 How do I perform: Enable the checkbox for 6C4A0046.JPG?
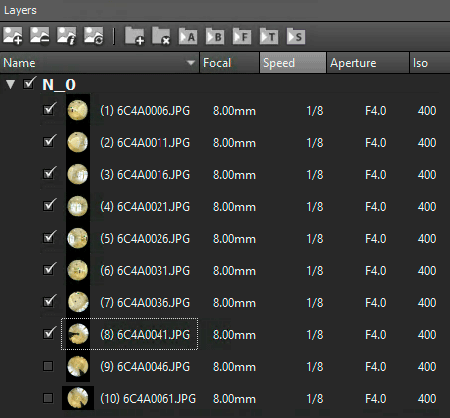coord(48,366)
